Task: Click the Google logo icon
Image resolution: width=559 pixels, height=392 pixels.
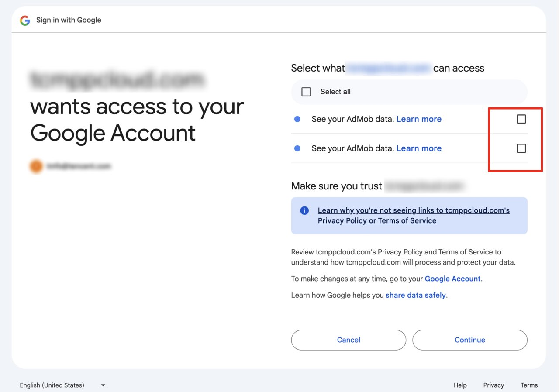Action: click(x=25, y=20)
